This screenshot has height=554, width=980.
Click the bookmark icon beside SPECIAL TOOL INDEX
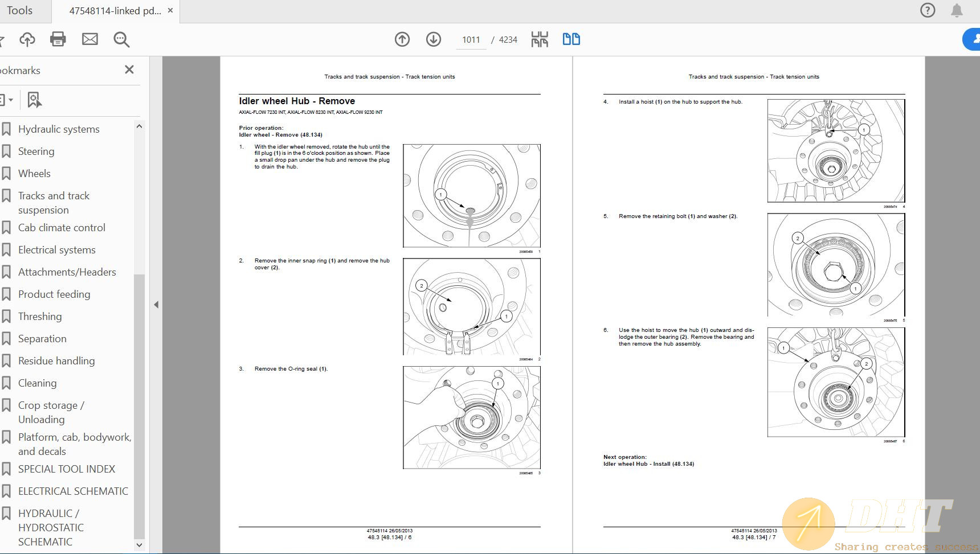click(x=7, y=469)
